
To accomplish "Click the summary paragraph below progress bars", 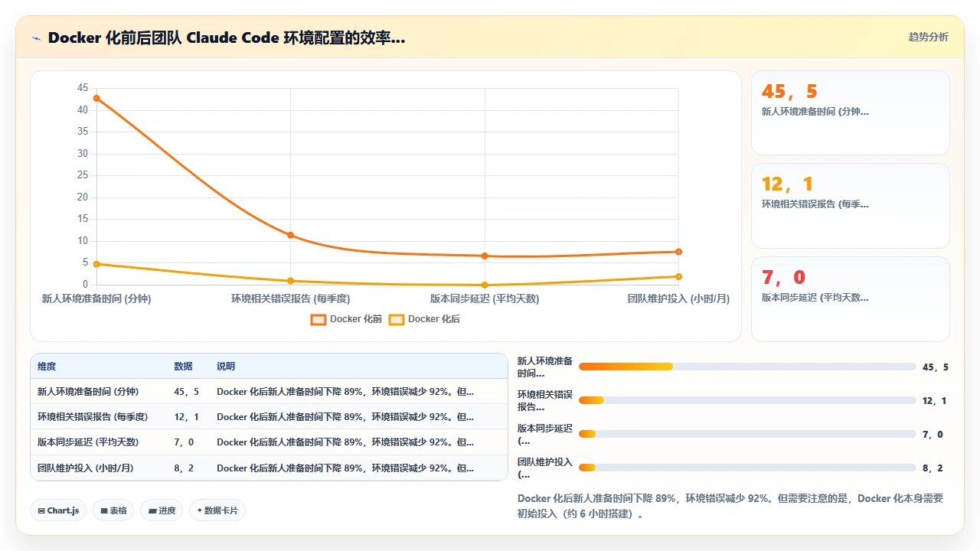I will (731, 506).
